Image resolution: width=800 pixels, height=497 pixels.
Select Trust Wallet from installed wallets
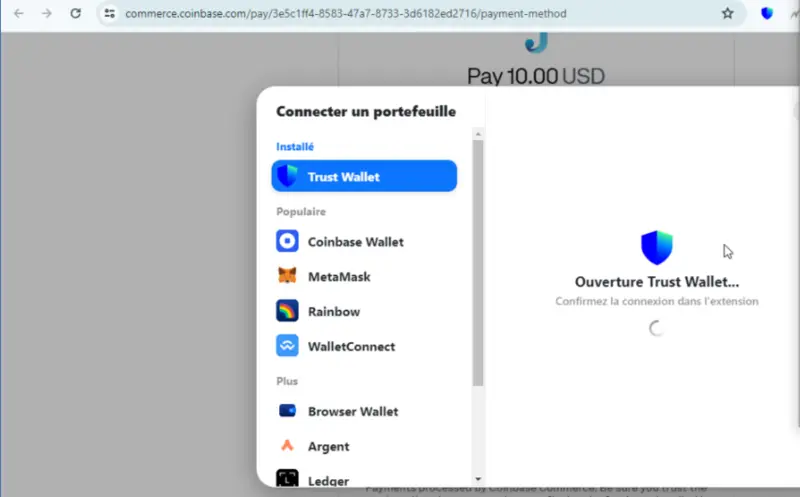pyautogui.click(x=364, y=176)
